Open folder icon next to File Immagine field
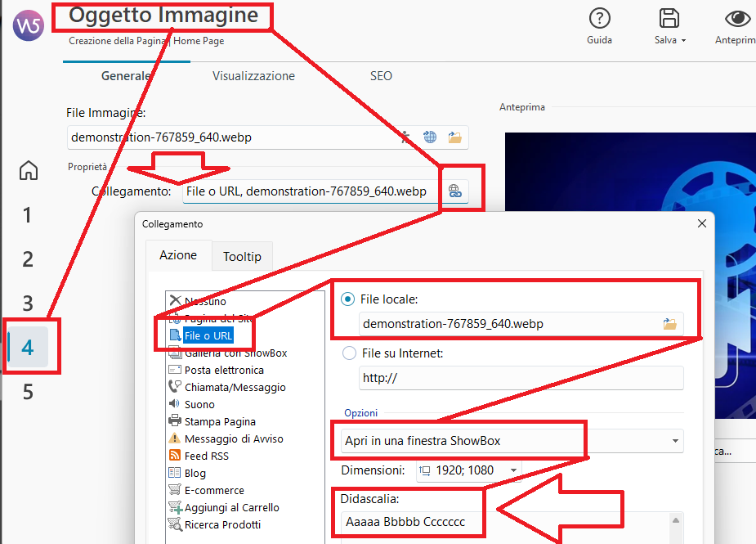The width and height of the screenshot is (756, 544). [454, 137]
